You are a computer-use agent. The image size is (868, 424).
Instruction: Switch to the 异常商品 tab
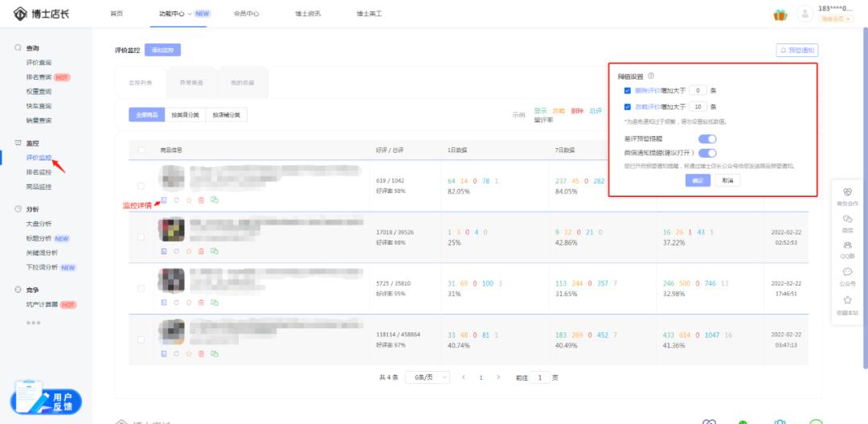click(x=191, y=83)
